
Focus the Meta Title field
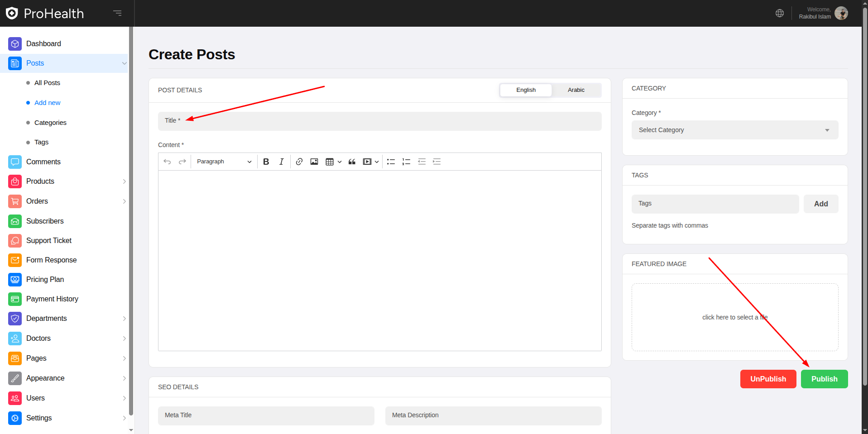coord(266,415)
